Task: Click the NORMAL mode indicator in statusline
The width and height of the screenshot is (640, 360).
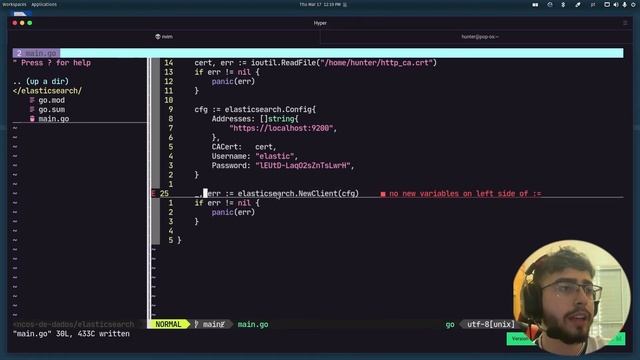Action: [168, 324]
